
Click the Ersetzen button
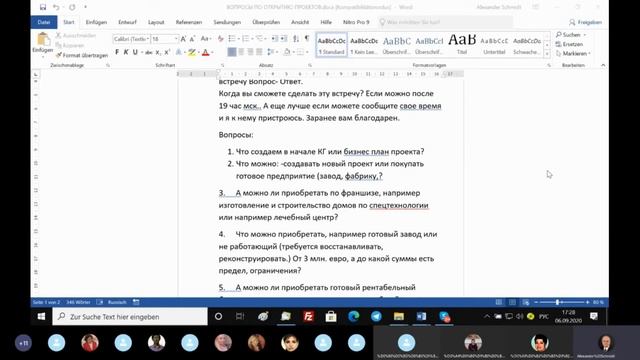pos(569,44)
